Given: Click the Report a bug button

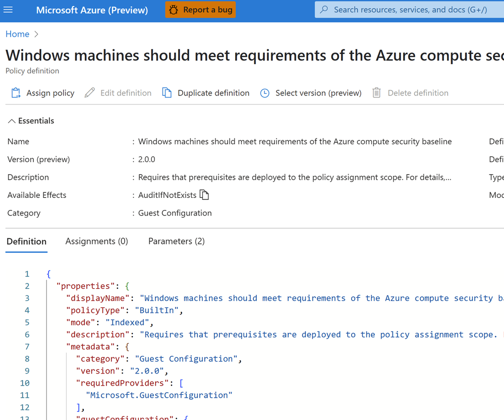Looking at the screenshot, I should (x=200, y=10).
